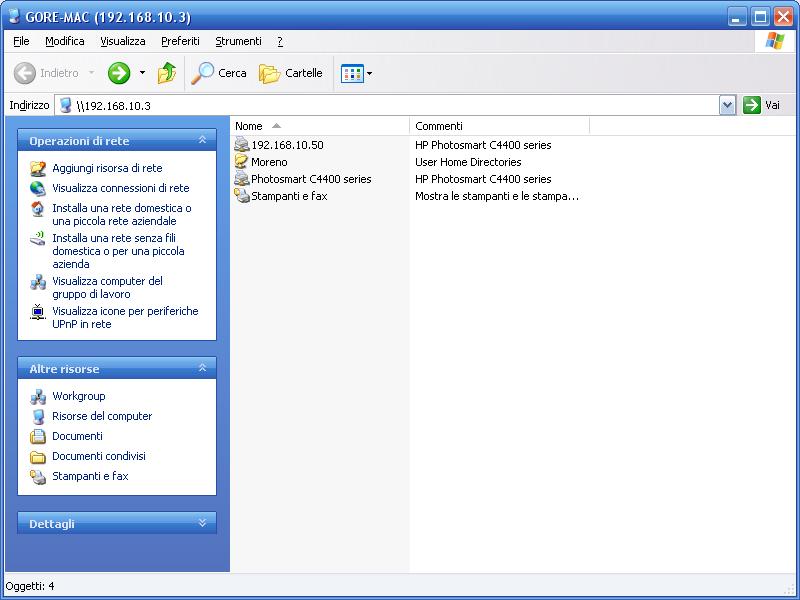The width and height of the screenshot is (800, 600).
Task: Click the Mostra le stampanti comment text
Action: (x=497, y=196)
